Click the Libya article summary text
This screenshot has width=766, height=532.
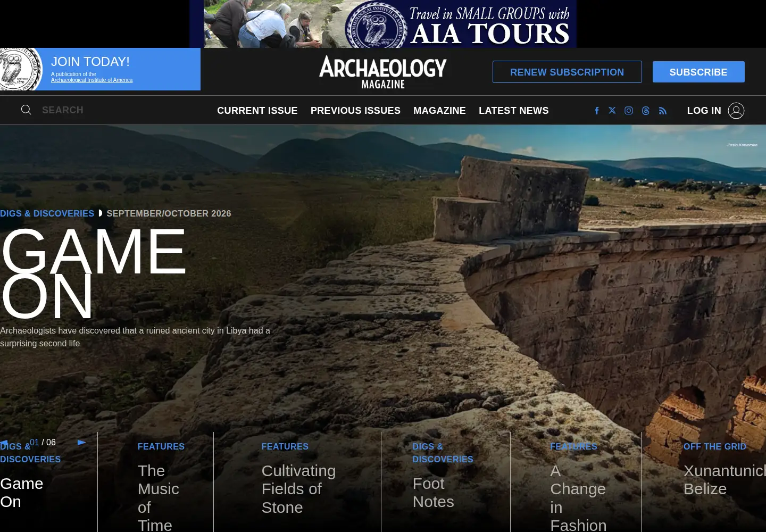point(135,337)
